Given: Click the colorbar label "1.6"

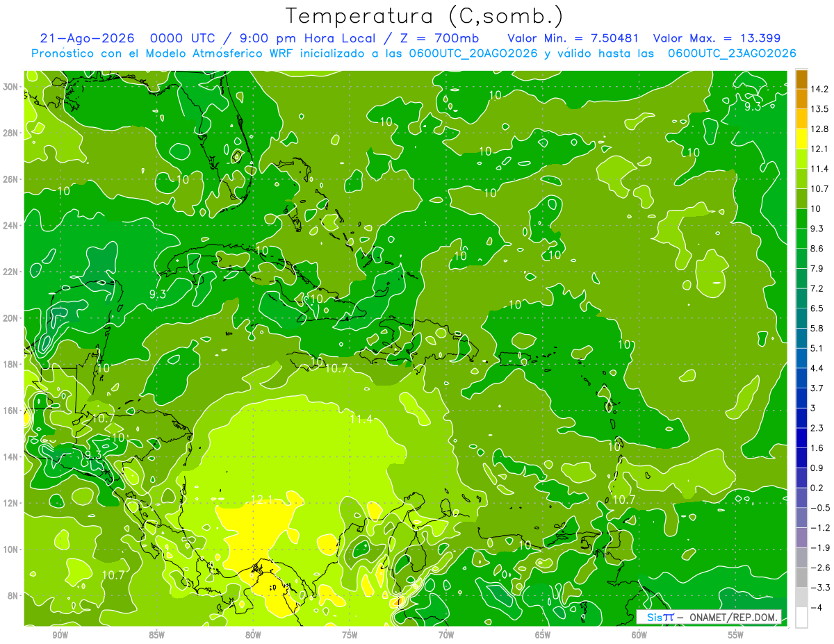Looking at the screenshot, I should point(817,448).
